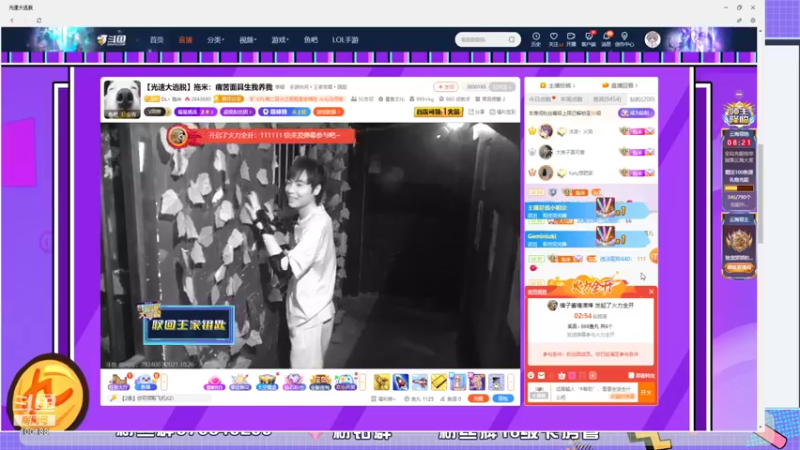Open the yellow 首席 banner
800x450 pixels.
coord(438,112)
